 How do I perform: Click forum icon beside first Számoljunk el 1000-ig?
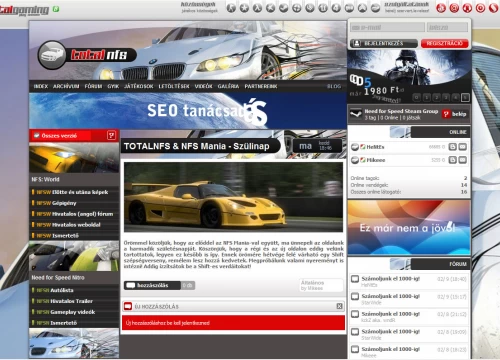click(x=355, y=279)
